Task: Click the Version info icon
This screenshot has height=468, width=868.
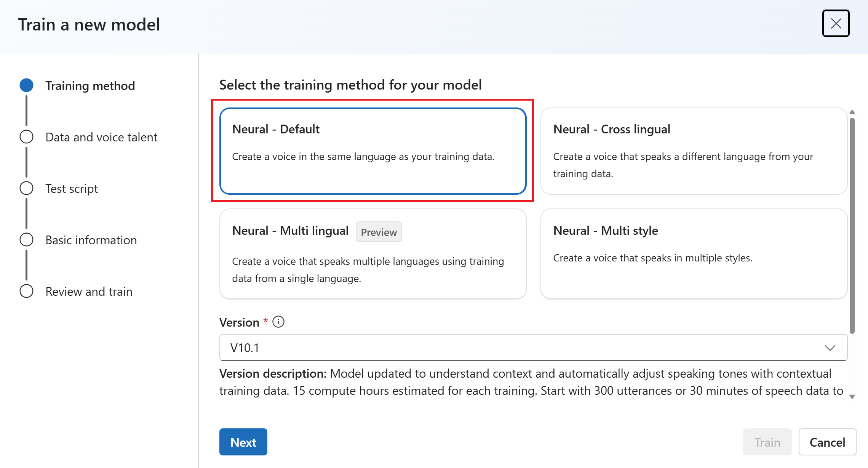Action: pos(278,322)
